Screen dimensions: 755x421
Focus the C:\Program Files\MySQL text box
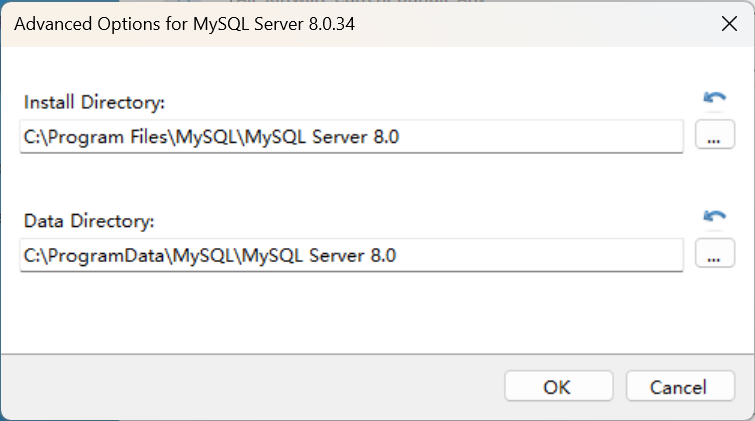(350, 137)
